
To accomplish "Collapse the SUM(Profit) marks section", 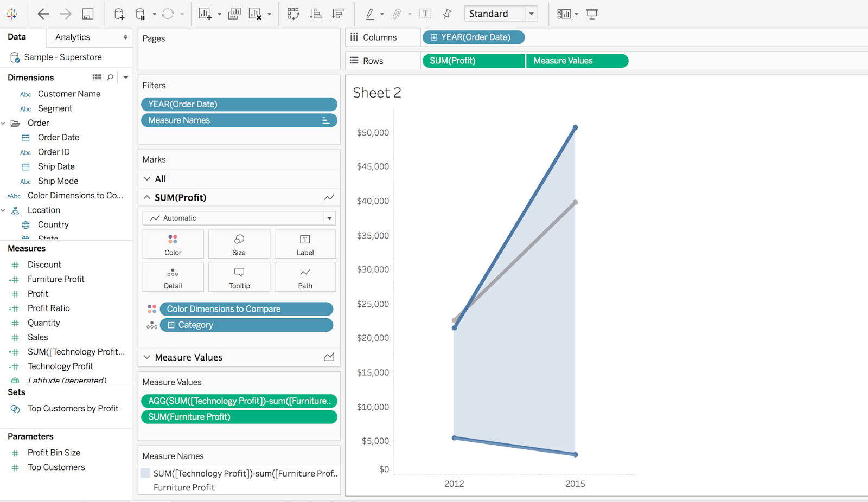I will (x=147, y=197).
